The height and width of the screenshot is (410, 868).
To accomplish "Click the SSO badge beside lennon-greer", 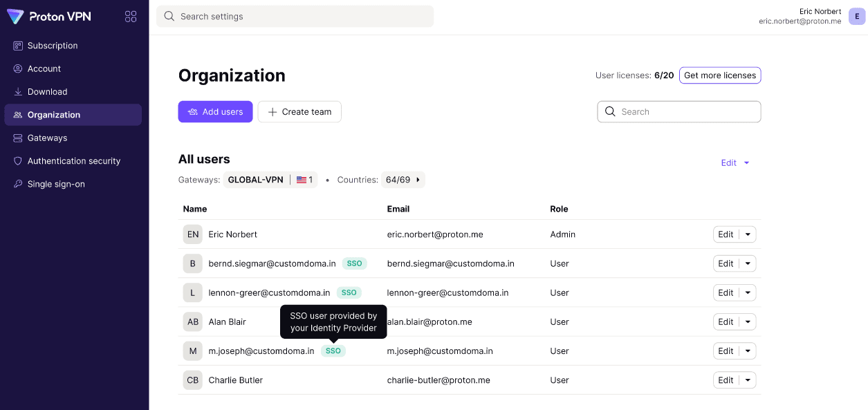I will tap(349, 292).
